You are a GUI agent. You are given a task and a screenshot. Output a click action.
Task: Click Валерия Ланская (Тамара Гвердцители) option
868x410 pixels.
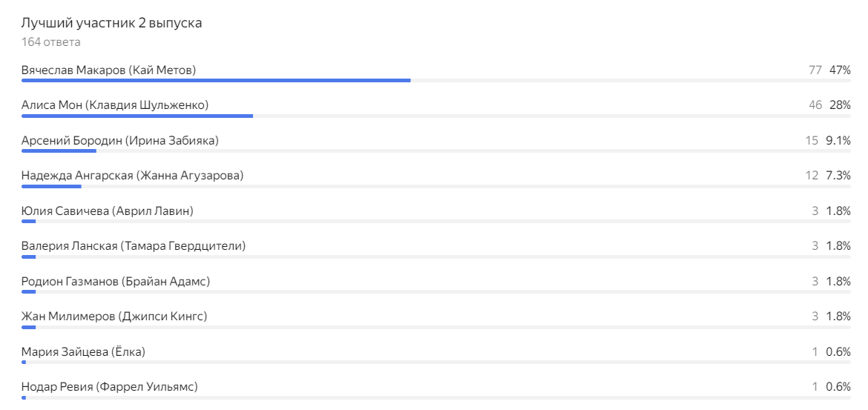(x=134, y=245)
